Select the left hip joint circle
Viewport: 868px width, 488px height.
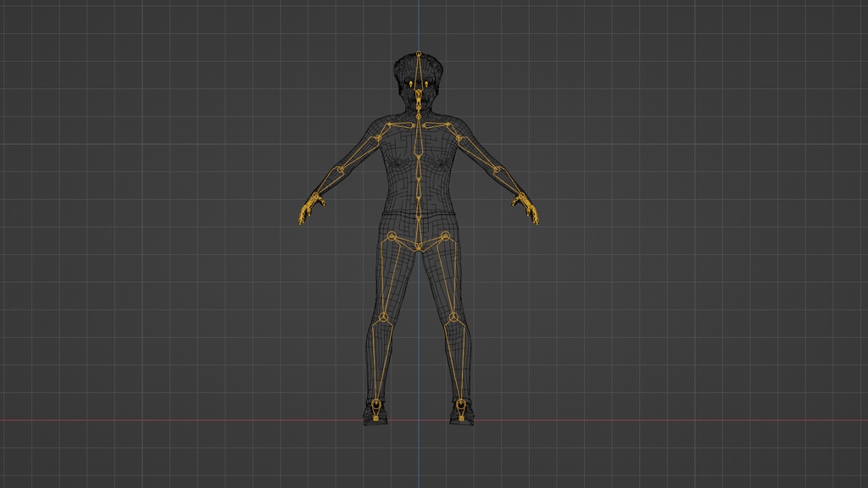coord(392,235)
